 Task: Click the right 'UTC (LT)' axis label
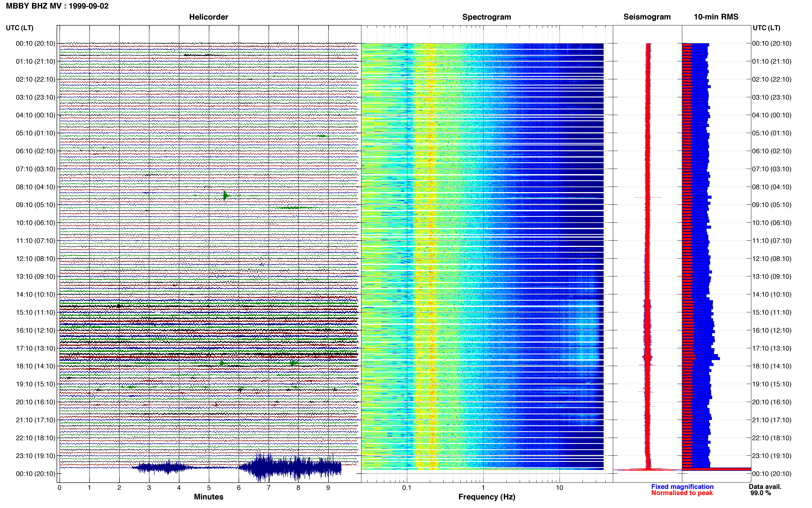click(766, 28)
